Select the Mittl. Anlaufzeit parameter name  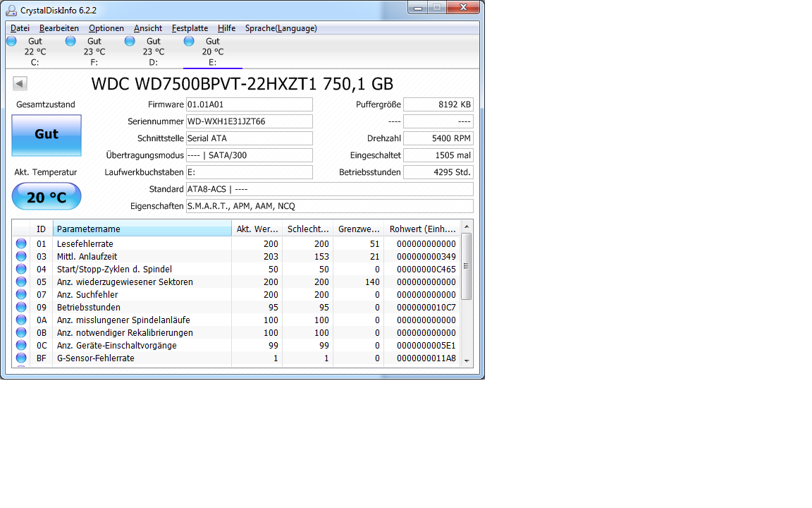point(87,257)
